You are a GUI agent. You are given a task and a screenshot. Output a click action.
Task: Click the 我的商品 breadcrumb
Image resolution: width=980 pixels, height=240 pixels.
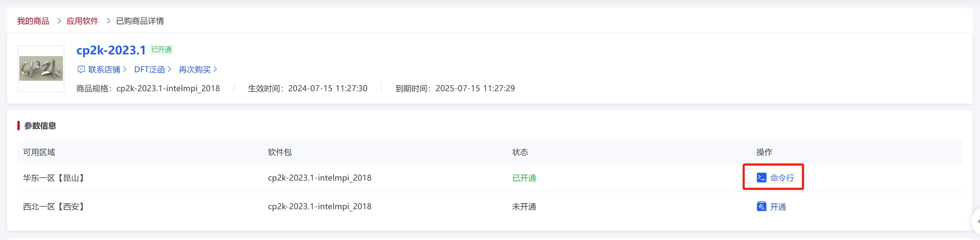33,21
